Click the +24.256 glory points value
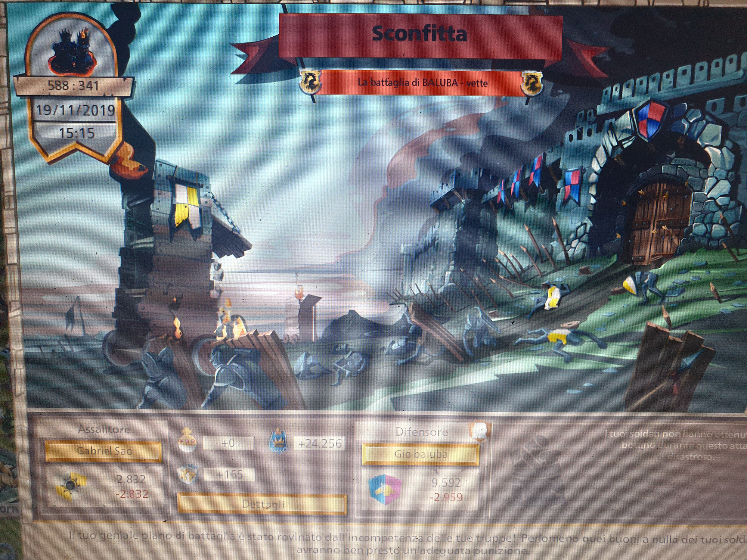Screen dimensions: 747x560 click(x=319, y=443)
